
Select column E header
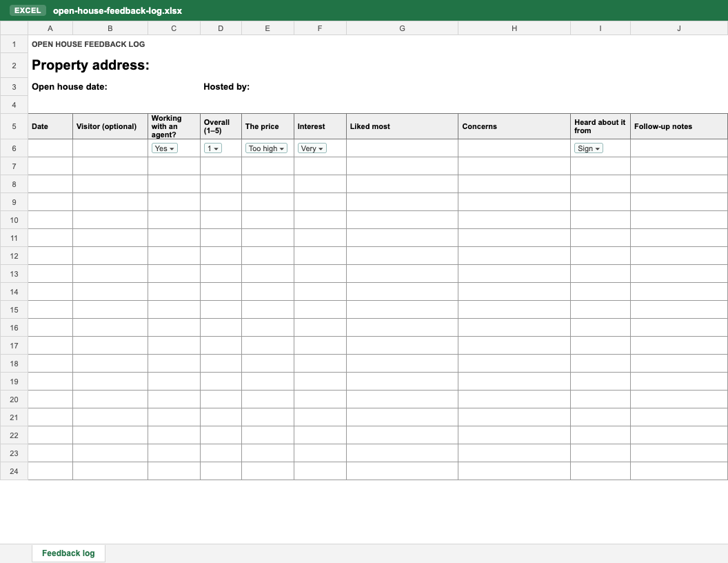(x=267, y=28)
